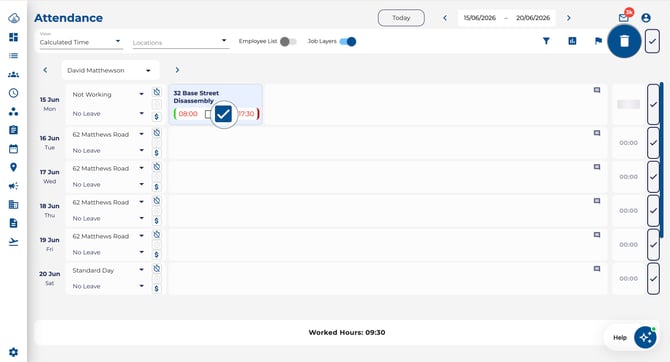Click the flag icon in toolbar

[x=598, y=41]
